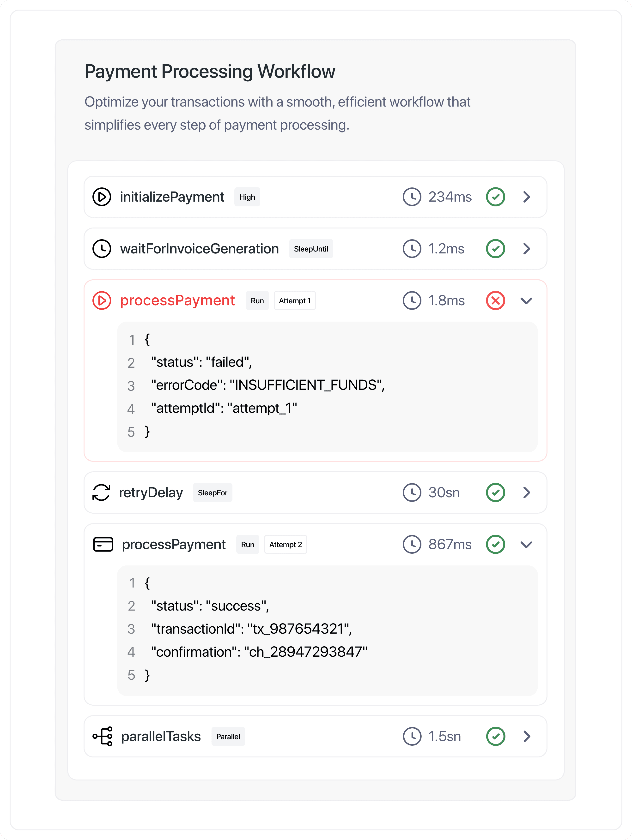
Task: Expand the waitForInvoiceGeneration step chevron
Action: pos(526,249)
